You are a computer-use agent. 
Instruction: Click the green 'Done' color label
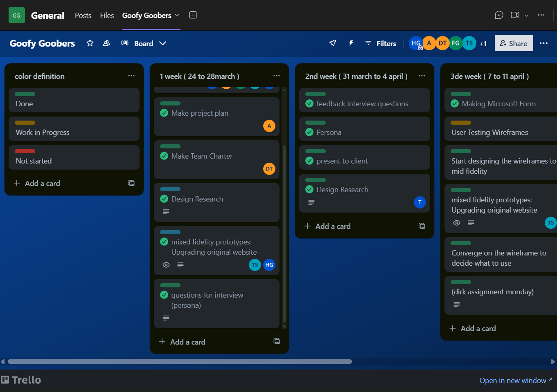[x=25, y=94]
